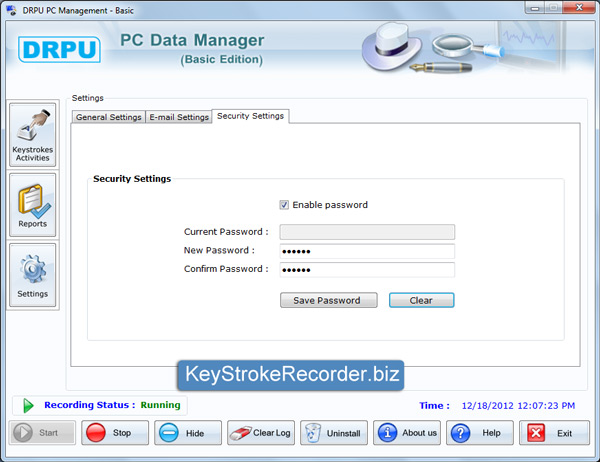The width and height of the screenshot is (600, 462).
Task: Open the Settings sidebar button
Action: click(x=33, y=275)
